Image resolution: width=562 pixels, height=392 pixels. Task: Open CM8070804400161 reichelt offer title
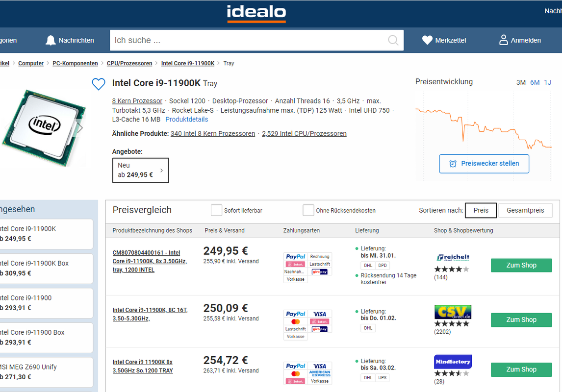pos(150,261)
